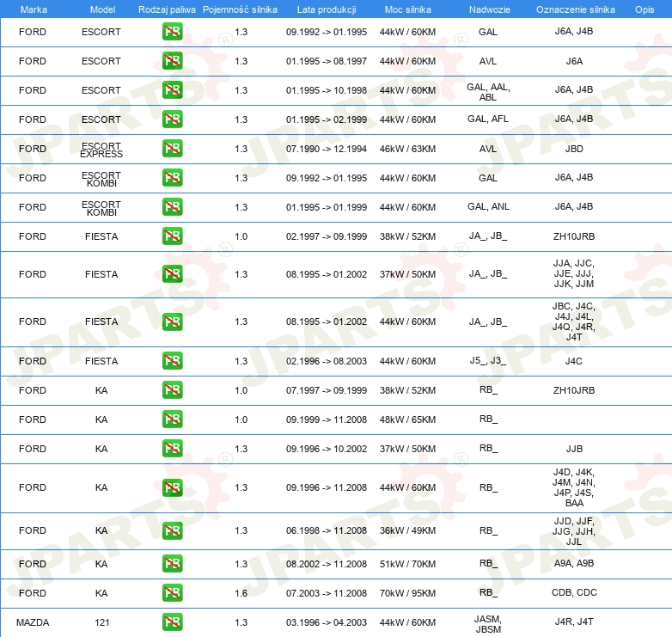Click the fuel icon in the Escort Kombi GAL, ANL row
This screenshot has width=672, height=637.
(x=172, y=206)
